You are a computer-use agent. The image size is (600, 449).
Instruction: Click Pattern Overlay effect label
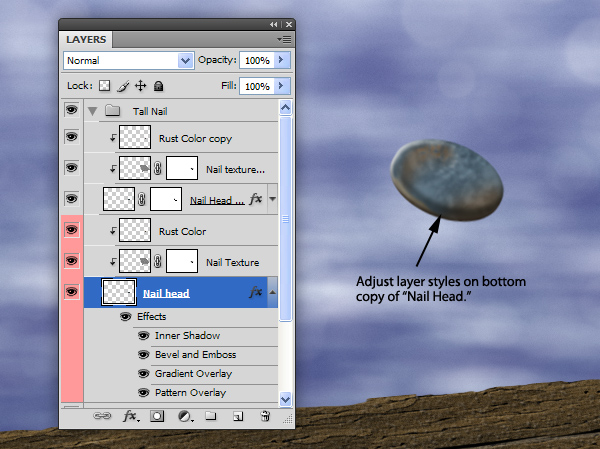point(191,393)
